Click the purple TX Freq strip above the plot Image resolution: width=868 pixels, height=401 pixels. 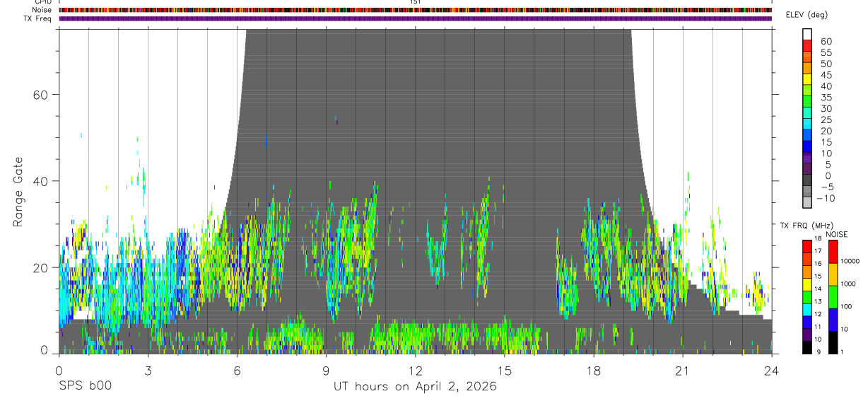pyautogui.click(x=416, y=18)
